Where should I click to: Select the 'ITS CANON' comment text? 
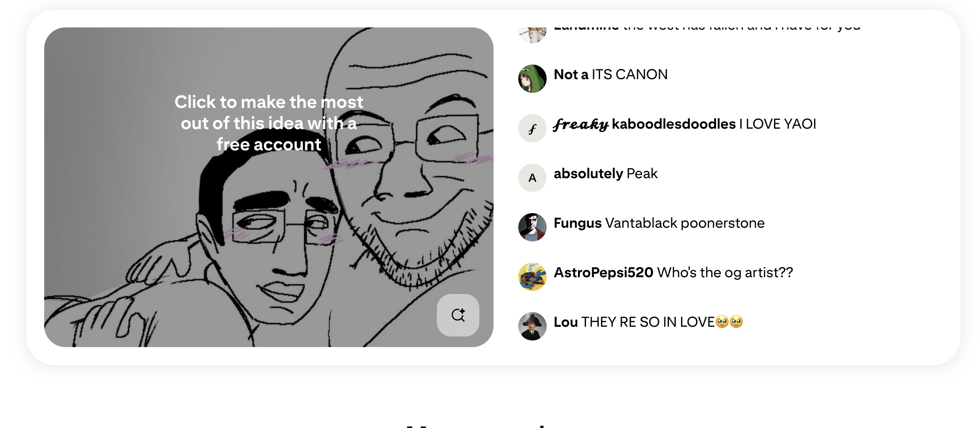630,74
